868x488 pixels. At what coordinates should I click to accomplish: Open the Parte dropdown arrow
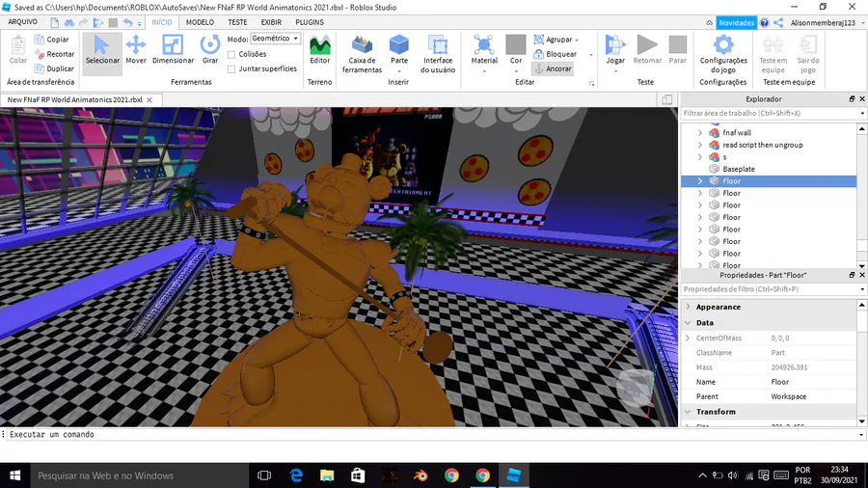point(398,71)
